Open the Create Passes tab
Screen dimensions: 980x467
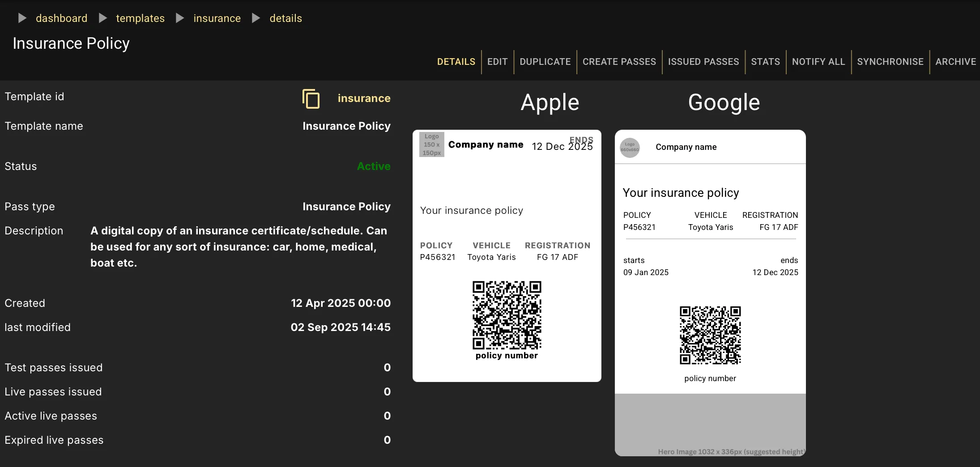click(619, 62)
